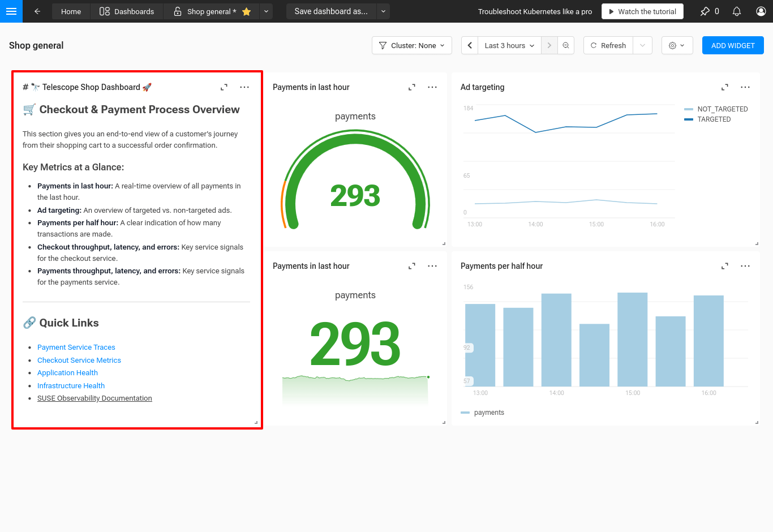Open the Dashboards tab
Viewport: 773px width, 532px height.
pyautogui.click(x=127, y=11)
